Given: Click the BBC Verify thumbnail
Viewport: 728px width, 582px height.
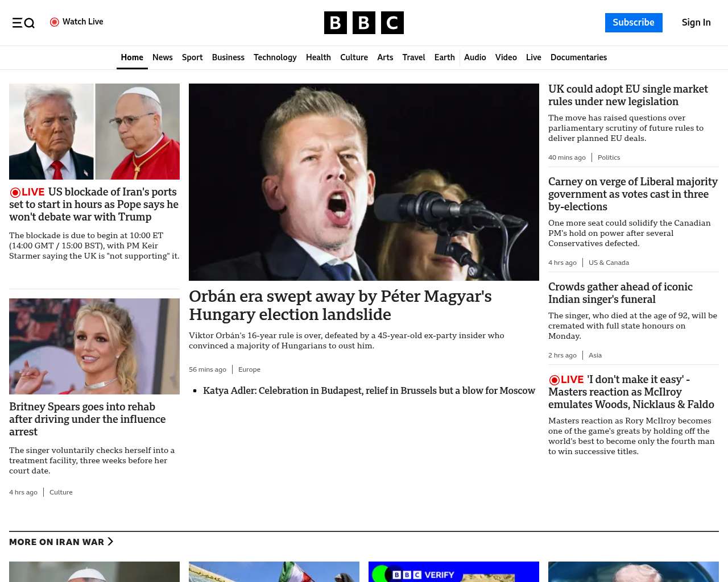Looking at the screenshot, I should point(453,572).
